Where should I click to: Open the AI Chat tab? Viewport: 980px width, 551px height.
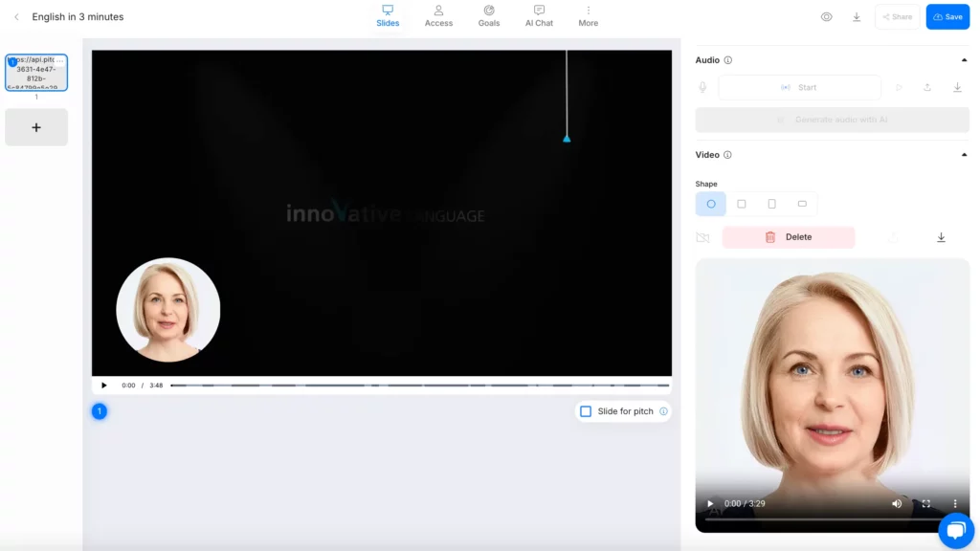[539, 16]
